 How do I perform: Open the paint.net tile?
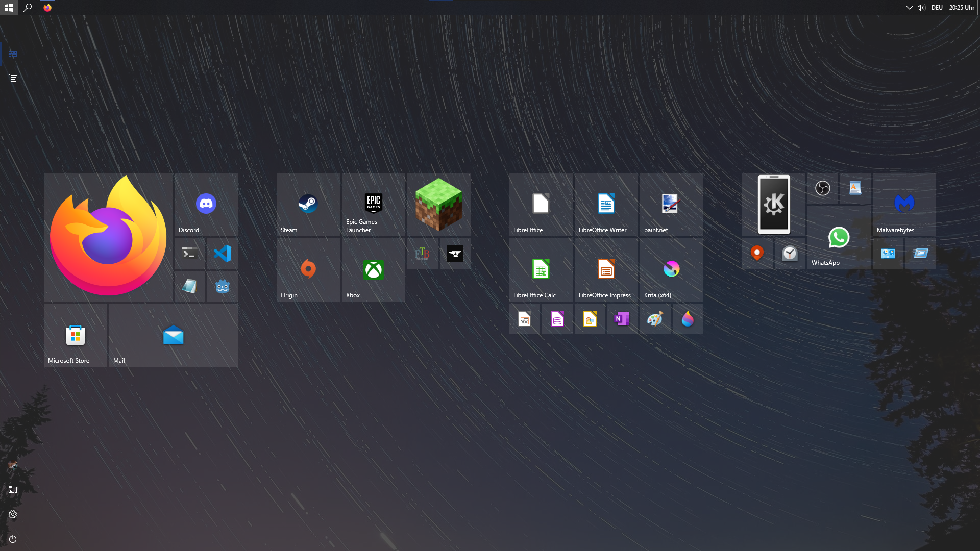672,205
